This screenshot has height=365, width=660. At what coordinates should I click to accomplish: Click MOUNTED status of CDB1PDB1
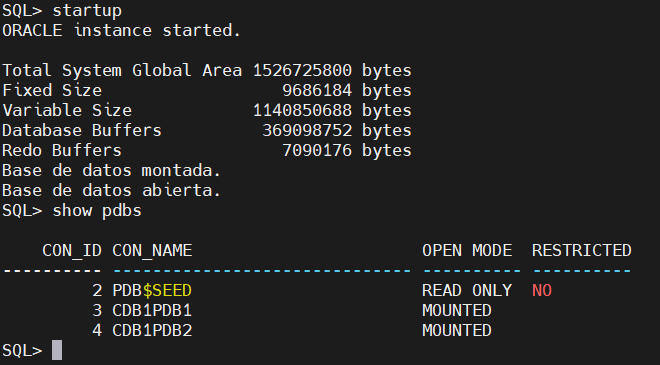pyautogui.click(x=457, y=311)
